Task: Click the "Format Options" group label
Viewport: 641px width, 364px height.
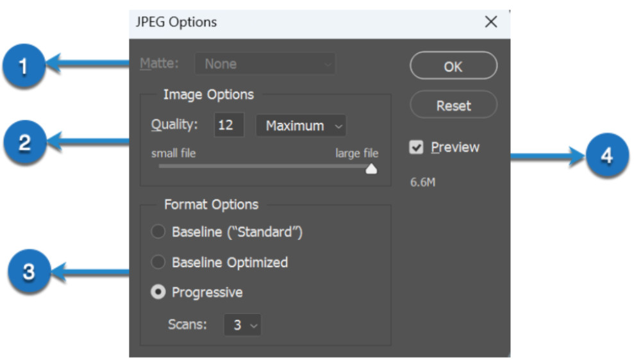Action: [211, 204]
